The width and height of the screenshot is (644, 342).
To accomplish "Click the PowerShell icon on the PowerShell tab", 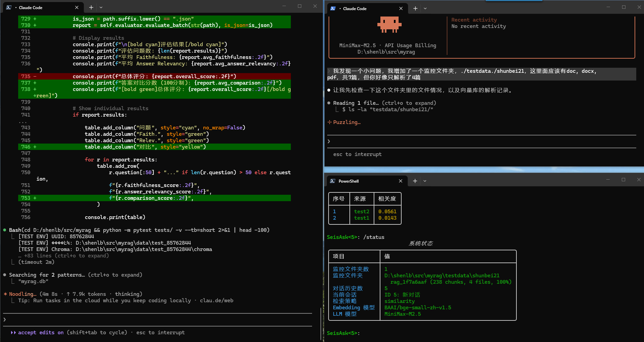I will tap(333, 181).
